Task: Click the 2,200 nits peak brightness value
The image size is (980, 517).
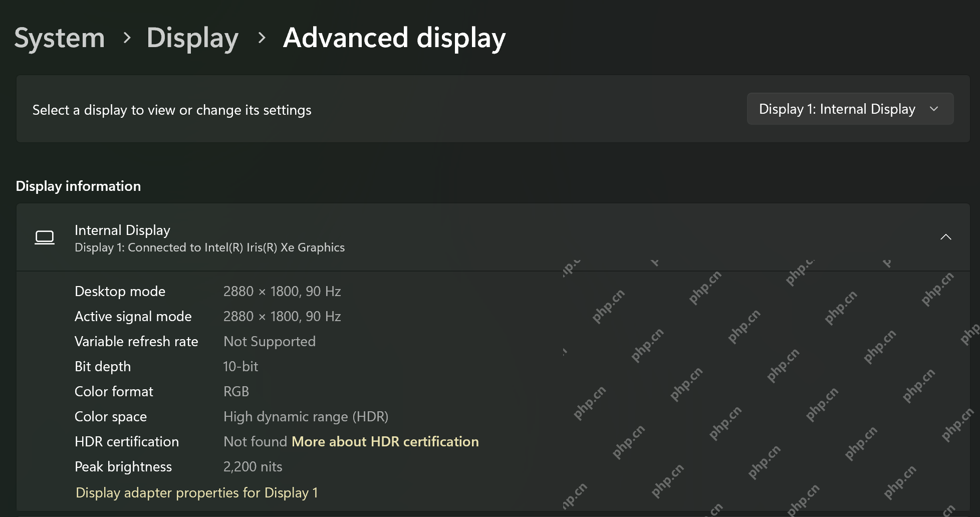Action: point(253,466)
